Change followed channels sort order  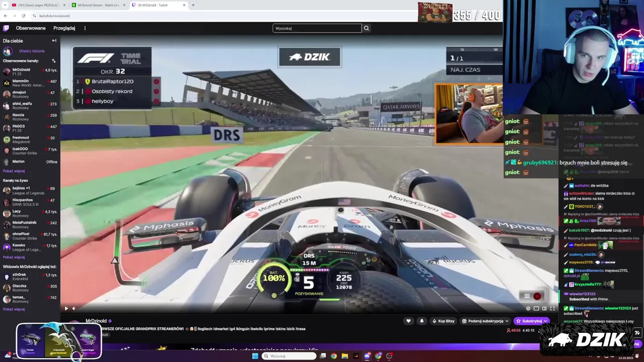click(53, 61)
